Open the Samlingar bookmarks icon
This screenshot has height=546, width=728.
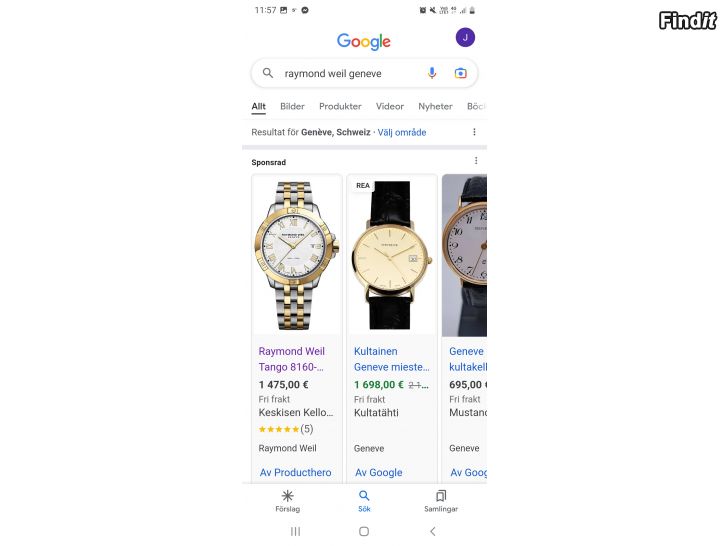pos(441,496)
